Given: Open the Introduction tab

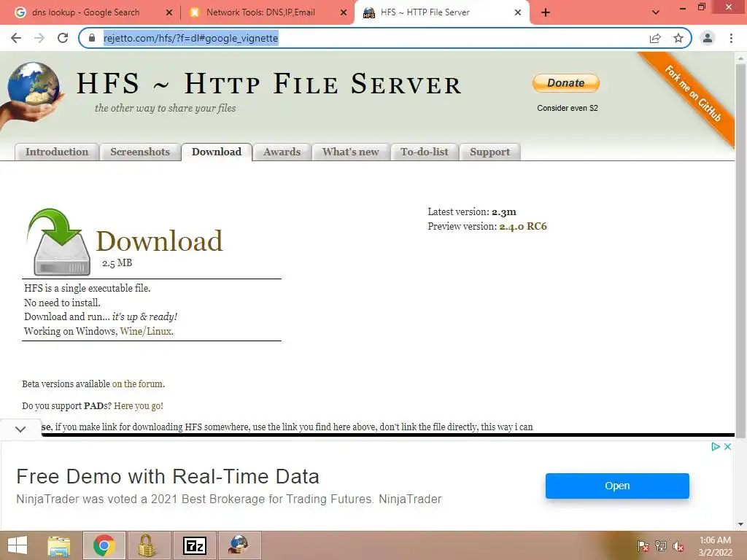Looking at the screenshot, I should tap(57, 152).
